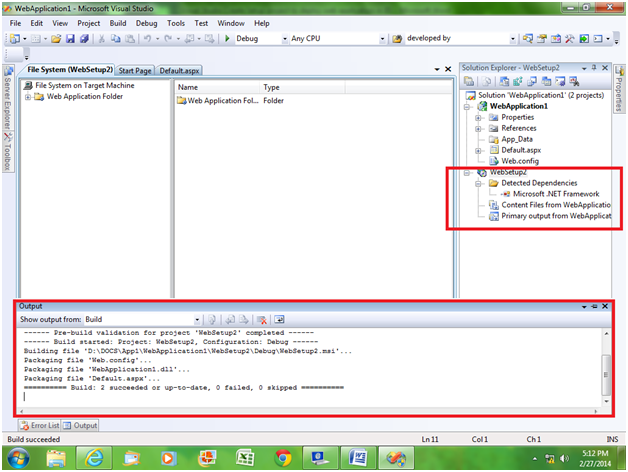Click Solution Explorer's Properties icon
This screenshot has height=472, width=628.
point(469,82)
